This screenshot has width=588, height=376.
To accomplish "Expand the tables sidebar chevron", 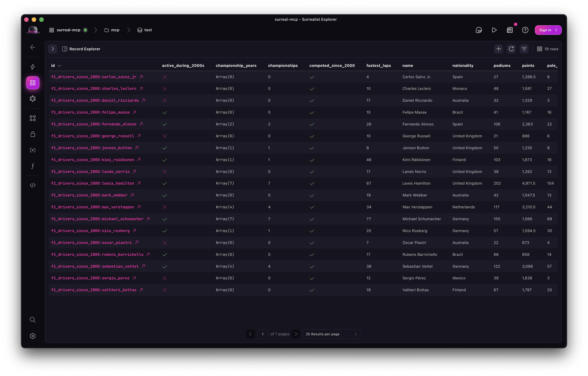I will pos(53,49).
